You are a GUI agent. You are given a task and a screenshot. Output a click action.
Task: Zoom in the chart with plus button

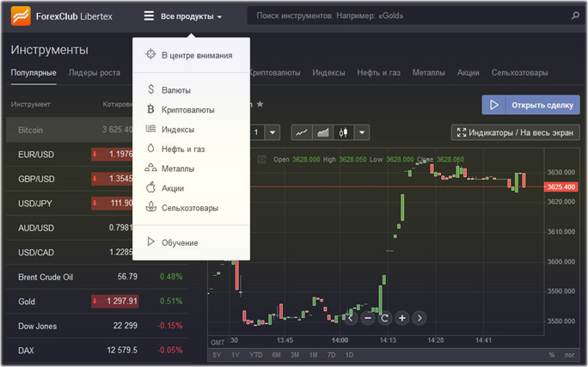coord(401,317)
